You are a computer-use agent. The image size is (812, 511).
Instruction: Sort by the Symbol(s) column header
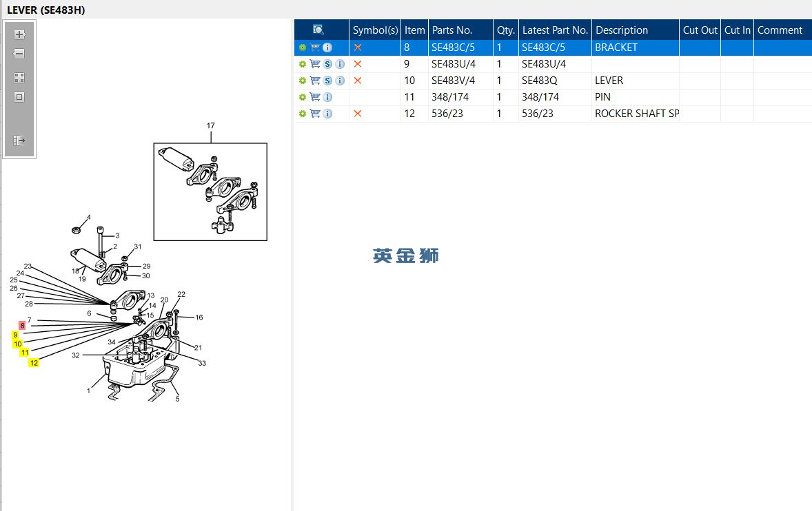tap(375, 30)
